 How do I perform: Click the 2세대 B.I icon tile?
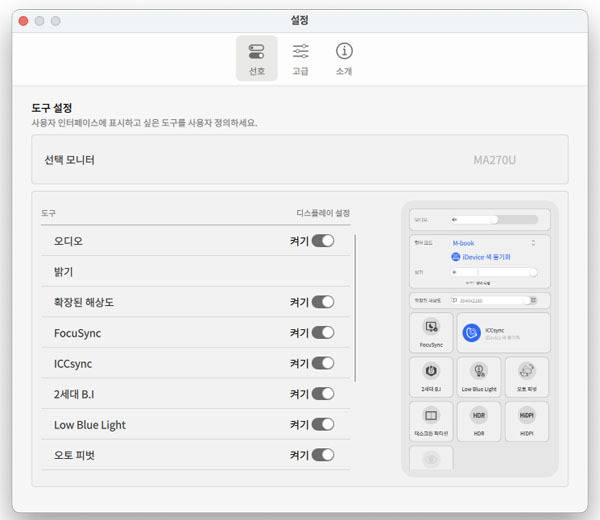click(431, 372)
